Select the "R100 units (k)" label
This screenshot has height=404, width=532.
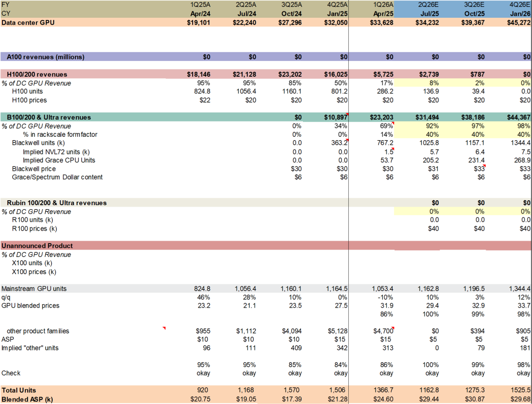pyautogui.click(x=33, y=220)
